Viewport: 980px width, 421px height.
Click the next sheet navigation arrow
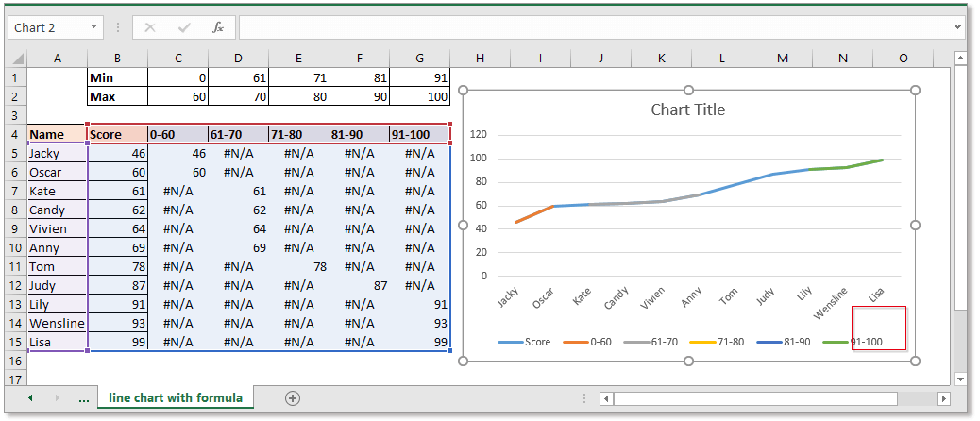click(x=58, y=398)
